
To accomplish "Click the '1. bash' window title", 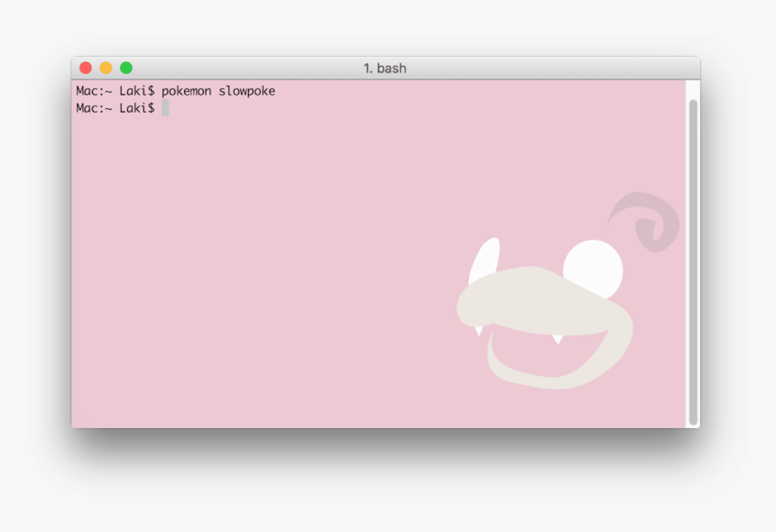I will pyautogui.click(x=385, y=69).
